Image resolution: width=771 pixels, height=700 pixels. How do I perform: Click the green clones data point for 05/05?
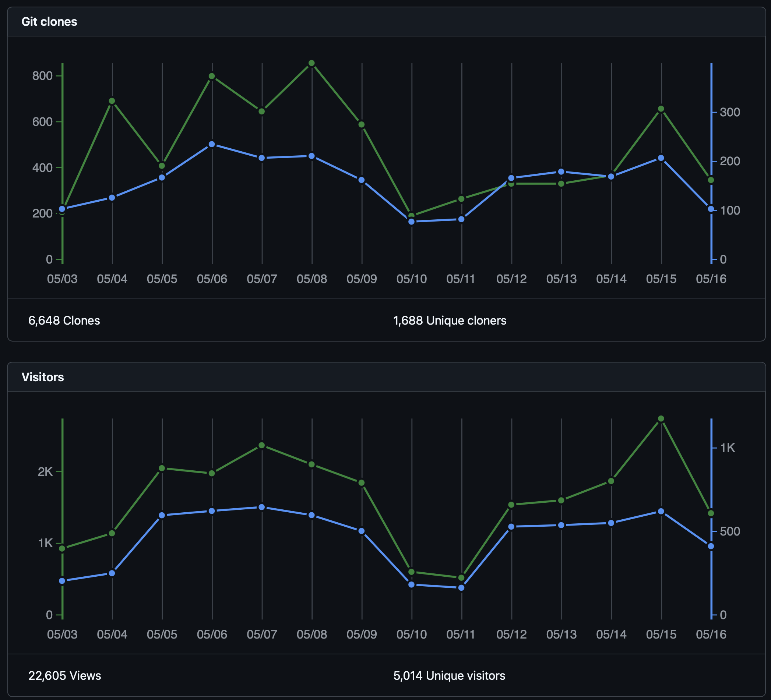click(x=162, y=166)
